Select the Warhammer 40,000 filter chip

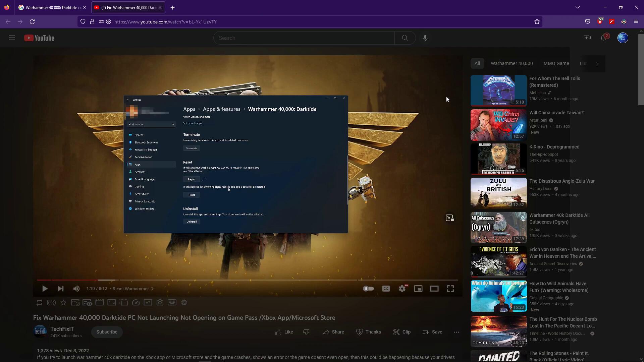pyautogui.click(x=512, y=63)
